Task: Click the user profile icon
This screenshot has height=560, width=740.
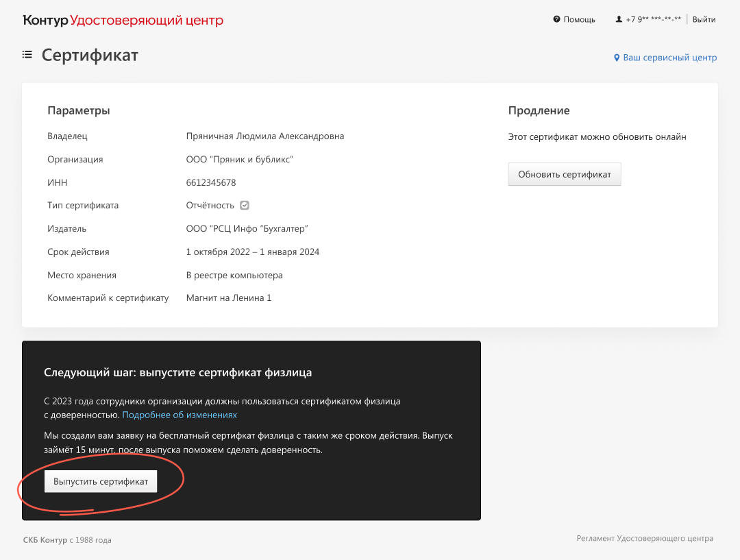Action: pyautogui.click(x=619, y=20)
